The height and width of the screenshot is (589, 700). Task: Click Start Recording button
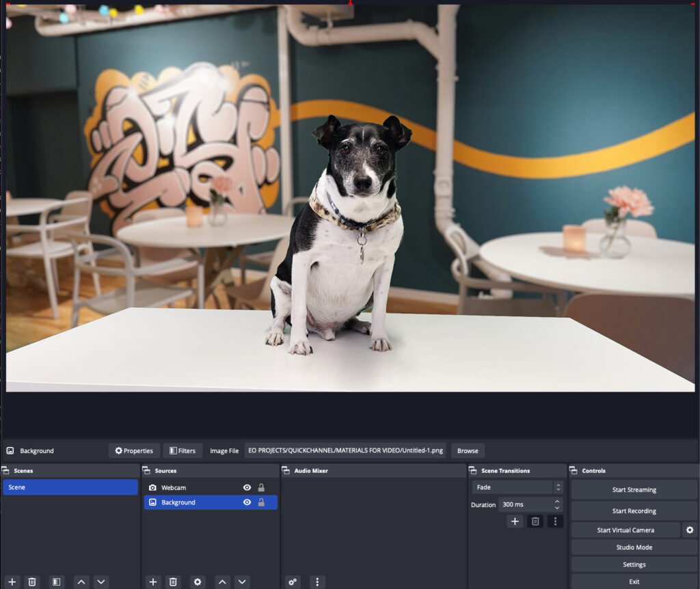[634, 510]
